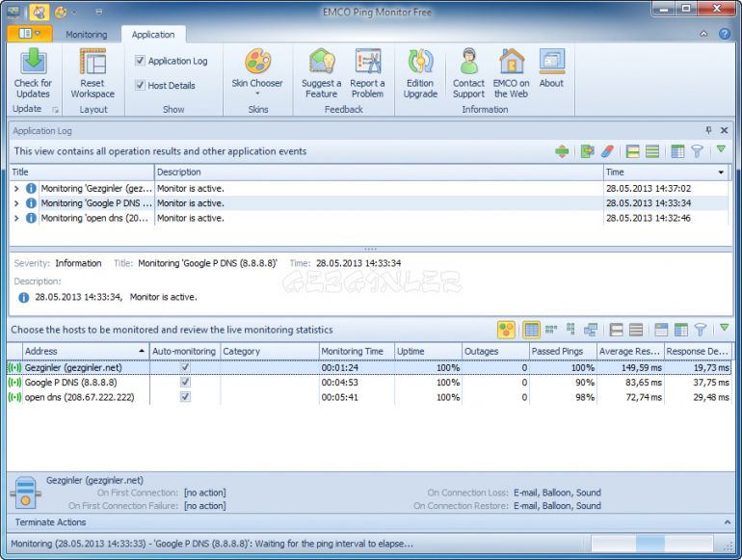Select the table grid view icon in hosts toolbar
Viewport: 742px width, 560px height.
pos(531,330)
